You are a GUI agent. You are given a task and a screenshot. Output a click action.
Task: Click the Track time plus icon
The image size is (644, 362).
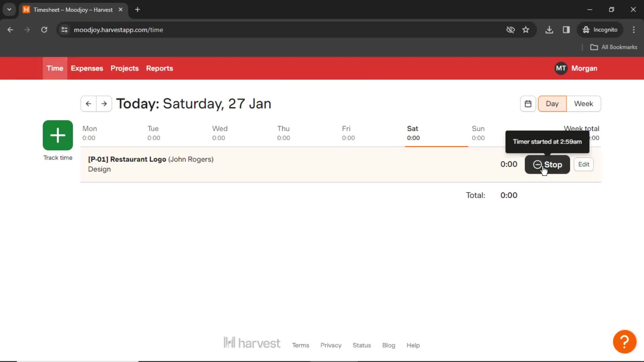(x=57, y=135)
